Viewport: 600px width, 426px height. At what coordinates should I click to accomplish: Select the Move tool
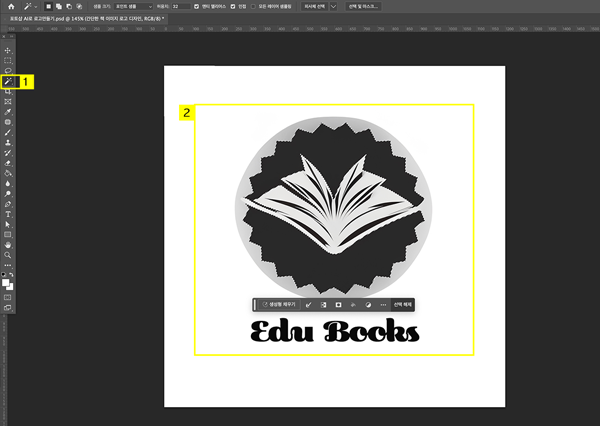[8, 51]
